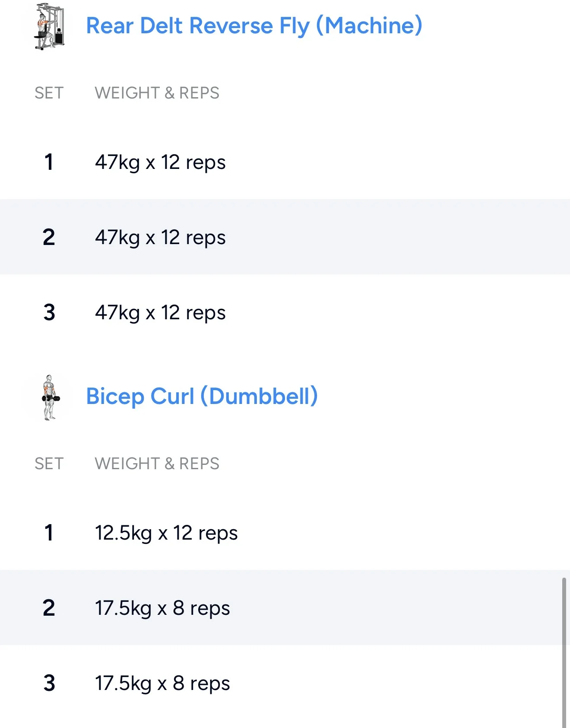Click WEIGHT & REPS header under Rear Delt Fly

click(157, 93)
